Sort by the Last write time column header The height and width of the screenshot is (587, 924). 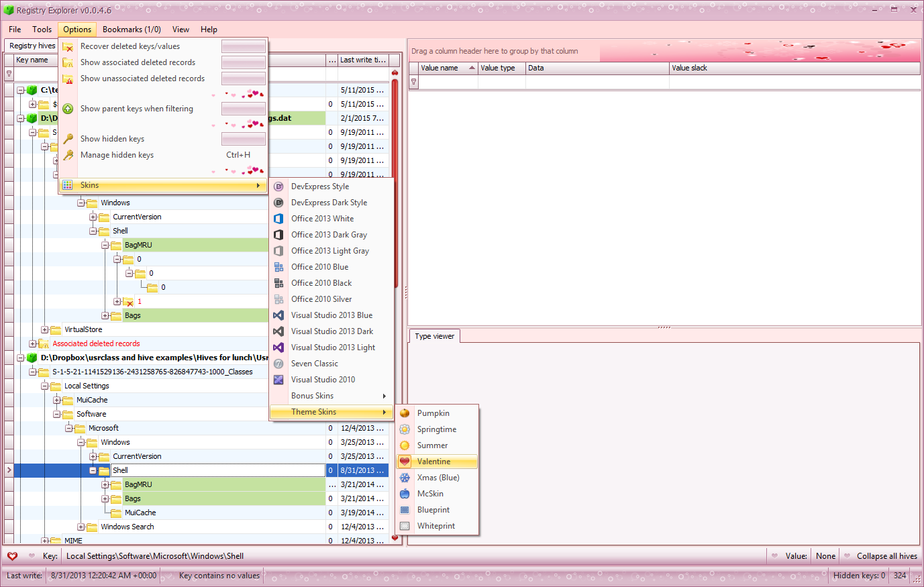pyautogui.click(x=363, y=60)
